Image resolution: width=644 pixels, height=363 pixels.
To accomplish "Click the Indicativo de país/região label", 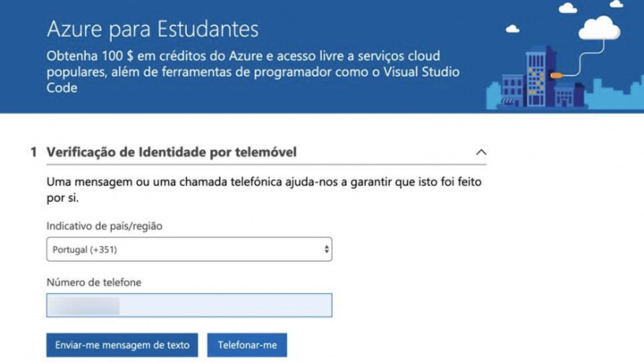I will point(105,226).
